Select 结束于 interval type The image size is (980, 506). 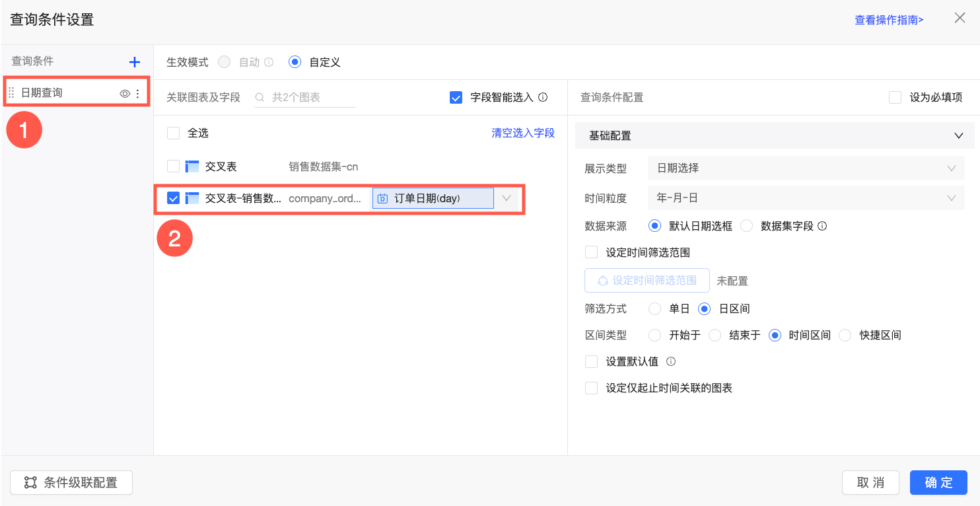(715, 335)
